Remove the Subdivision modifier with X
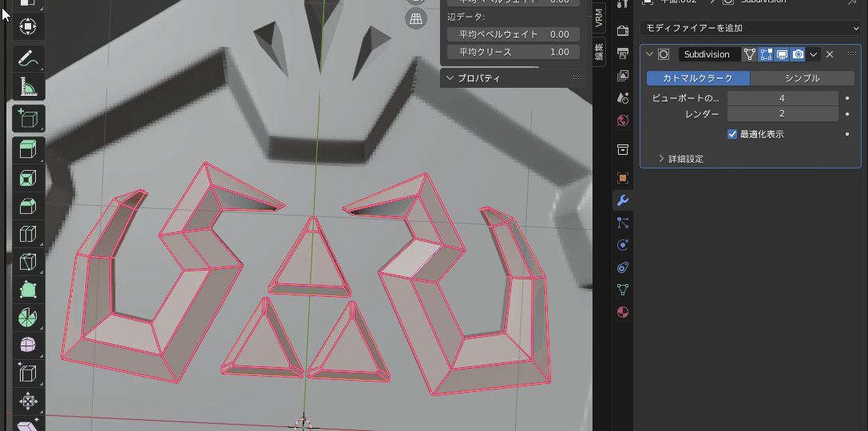Image resolution: width=868 pixels, height=431 pixels. pos(829,54)
